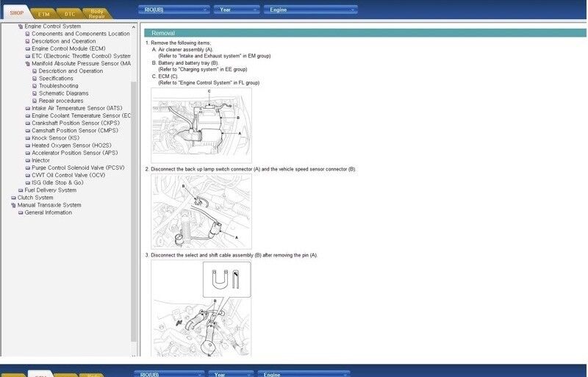This screenshot has width=588, height=377.
Task: Click the folder icon next to Injector
Action: click(28, 160)
